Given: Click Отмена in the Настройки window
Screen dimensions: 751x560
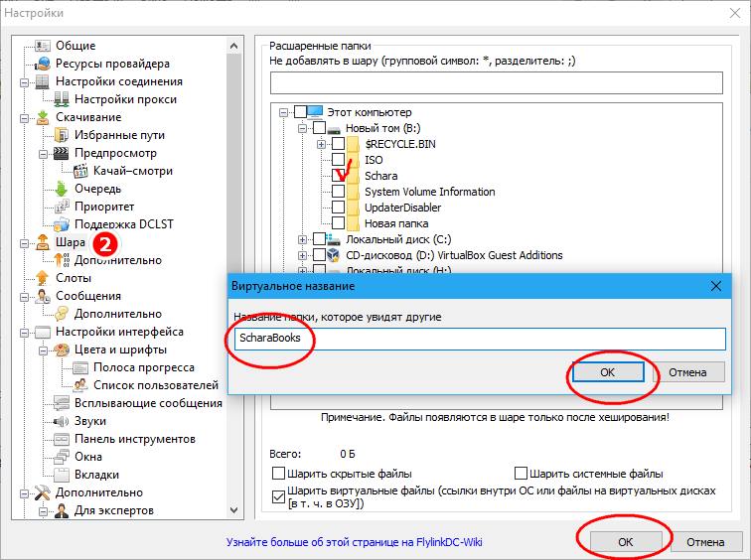Looking at the screenshot, I should pyautogui.click(x=705, y=542).
